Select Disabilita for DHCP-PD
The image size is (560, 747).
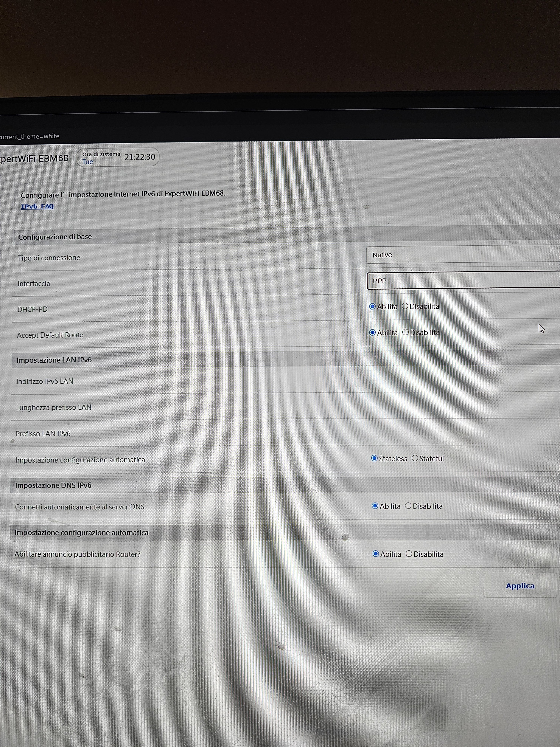pos(405,306)
